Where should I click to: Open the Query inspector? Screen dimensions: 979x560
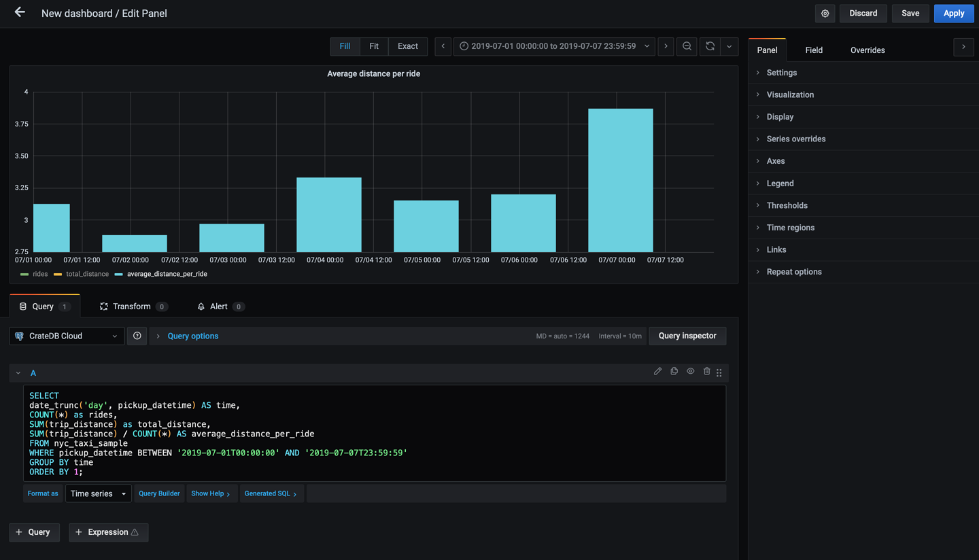687,336
